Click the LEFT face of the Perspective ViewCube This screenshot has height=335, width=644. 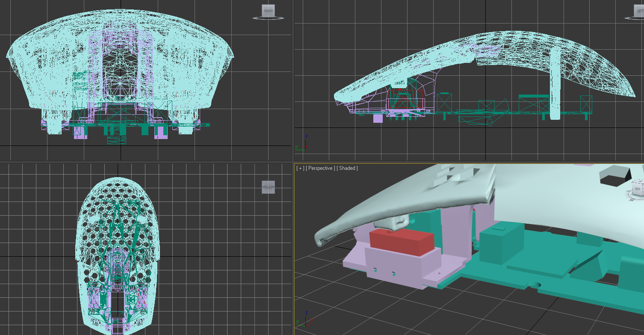point(637,189)
